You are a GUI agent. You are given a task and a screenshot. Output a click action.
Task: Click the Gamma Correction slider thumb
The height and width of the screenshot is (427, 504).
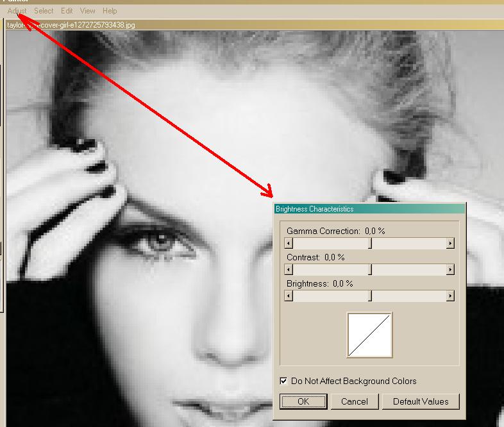370,243
